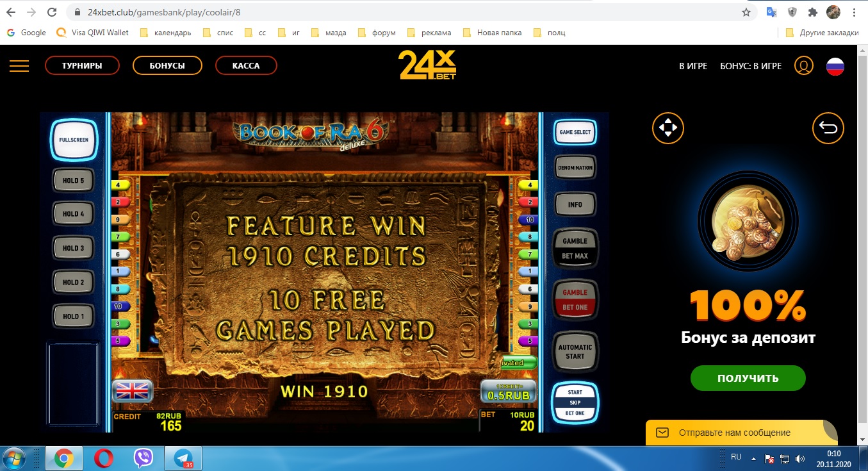868x471 pixels.
Task: Click the START SKIP BET ONE button
Action: (575, 402)
